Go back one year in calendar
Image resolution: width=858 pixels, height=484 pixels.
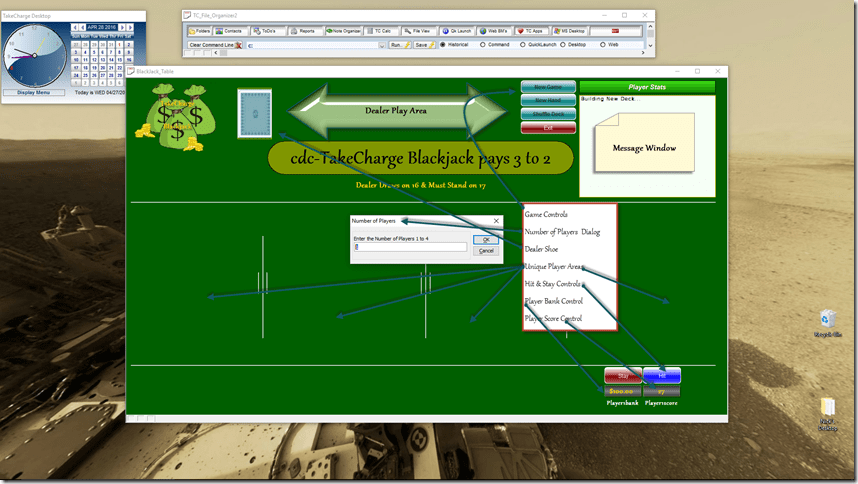pyautogui.click(x=74, y=27)
